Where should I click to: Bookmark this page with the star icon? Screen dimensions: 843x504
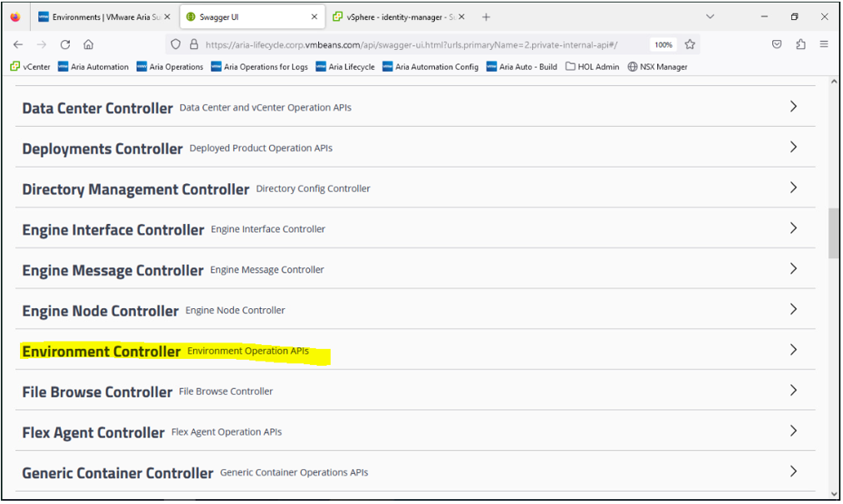pos(690,45)
